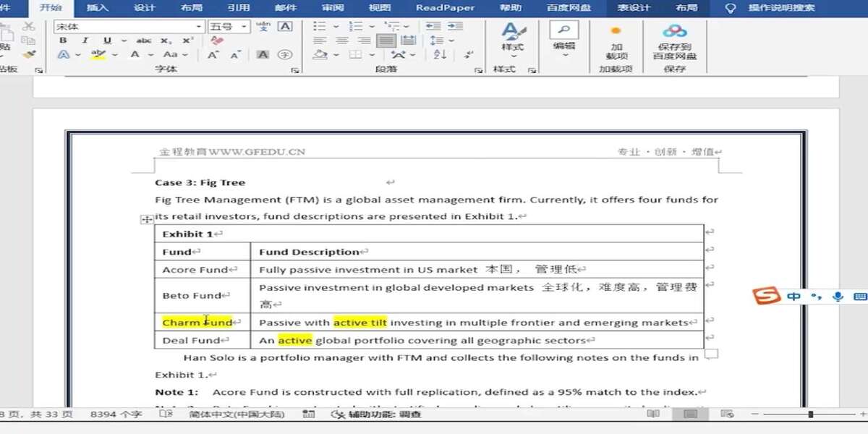Click the Format Painter brush icon
Screen dimensions: 868x434
point(28,54)
